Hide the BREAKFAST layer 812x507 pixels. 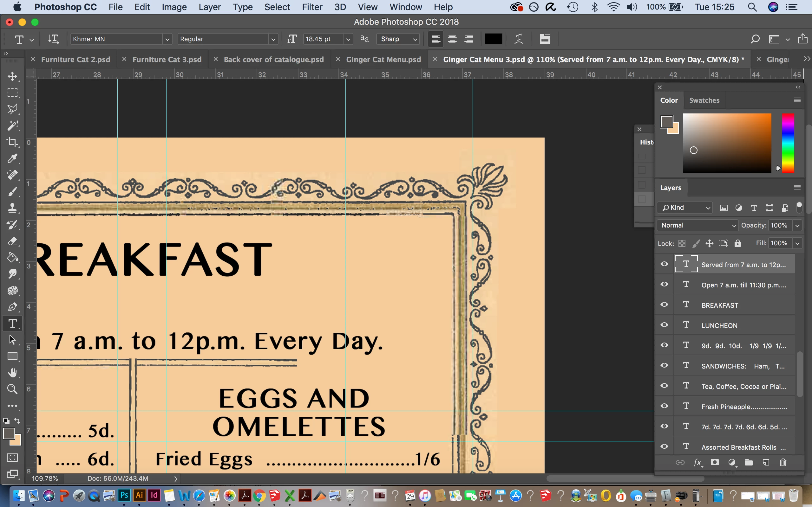pyautogui.click(x=665, y=305)
